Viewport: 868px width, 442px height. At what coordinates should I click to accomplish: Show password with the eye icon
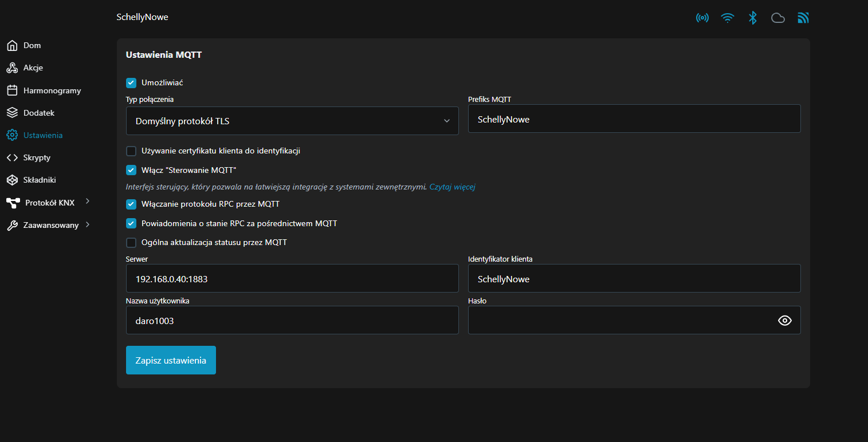tap(784, 321)
